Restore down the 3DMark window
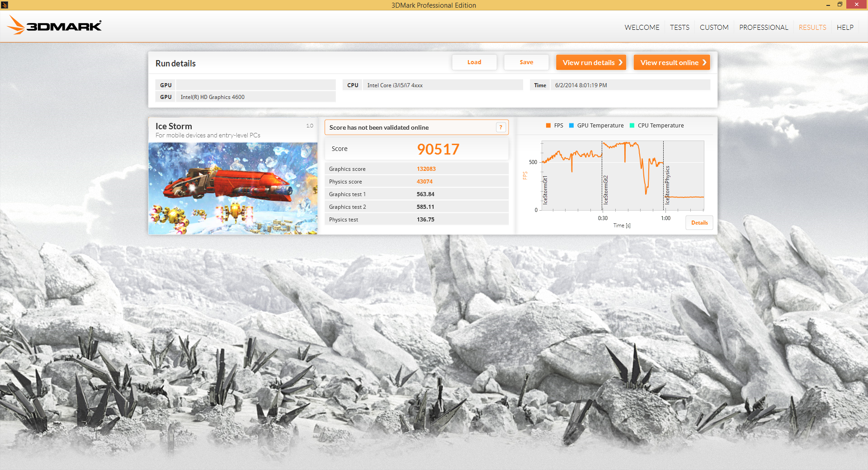The image size is (868, 470). (x=840, y=5)
